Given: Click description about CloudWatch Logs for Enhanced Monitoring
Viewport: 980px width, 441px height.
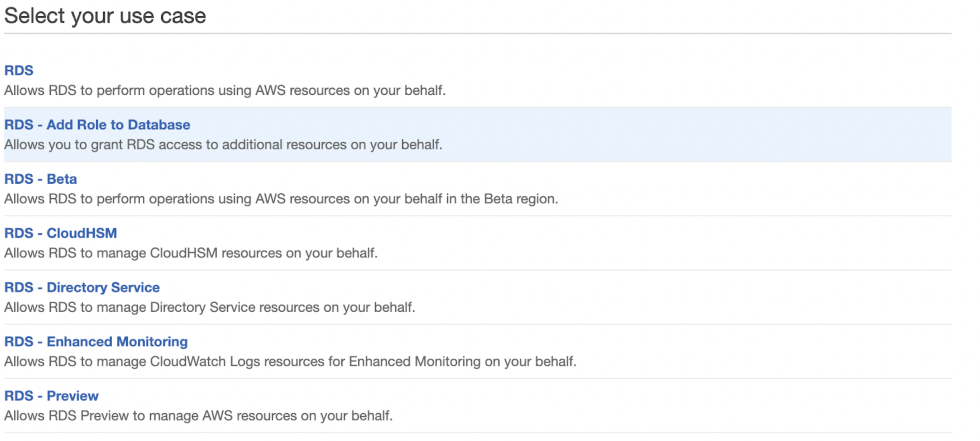Looking at the screenshot, I should [x=290, y=362].
